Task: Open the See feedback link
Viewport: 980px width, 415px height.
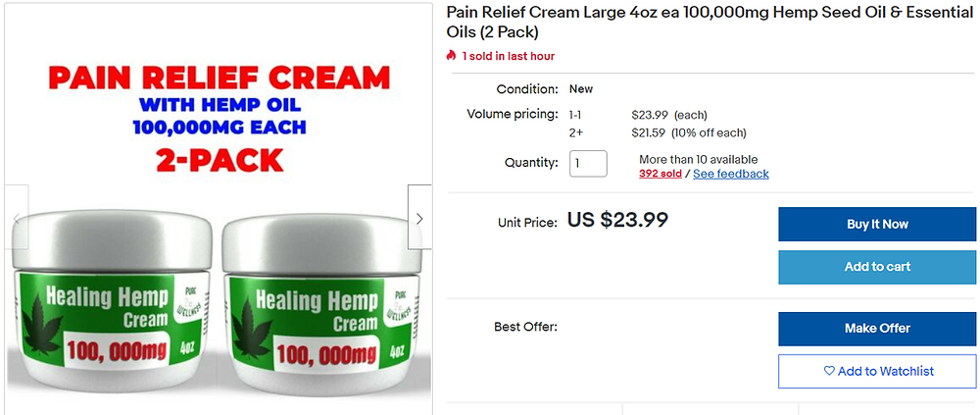Action: [x=731, y=174]
